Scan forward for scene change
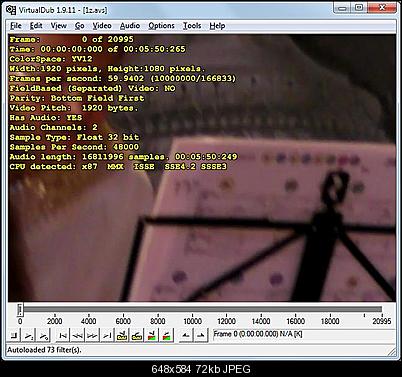This screenshot has height=377, width=402. (167, 335)
